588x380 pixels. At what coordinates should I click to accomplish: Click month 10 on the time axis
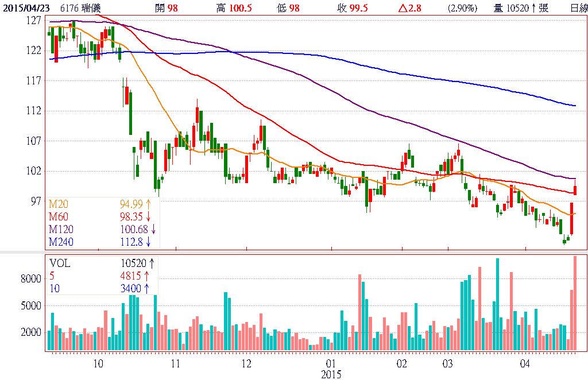point(98,363)
